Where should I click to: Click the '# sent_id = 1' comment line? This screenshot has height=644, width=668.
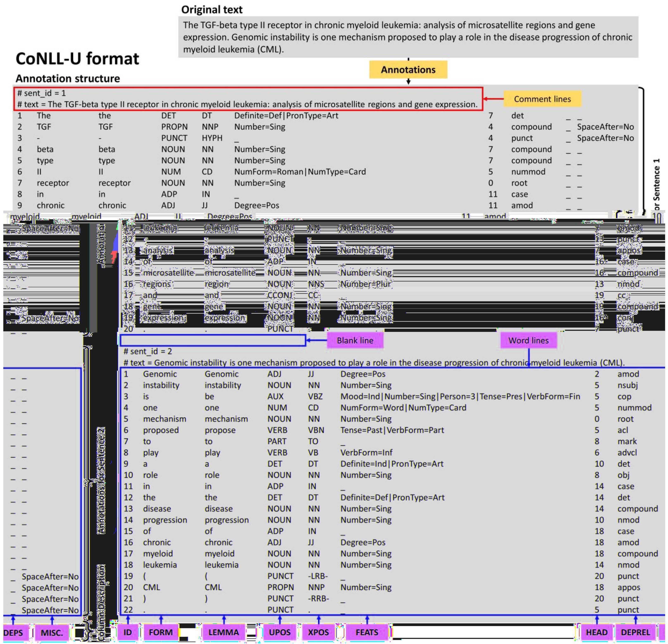42,93
